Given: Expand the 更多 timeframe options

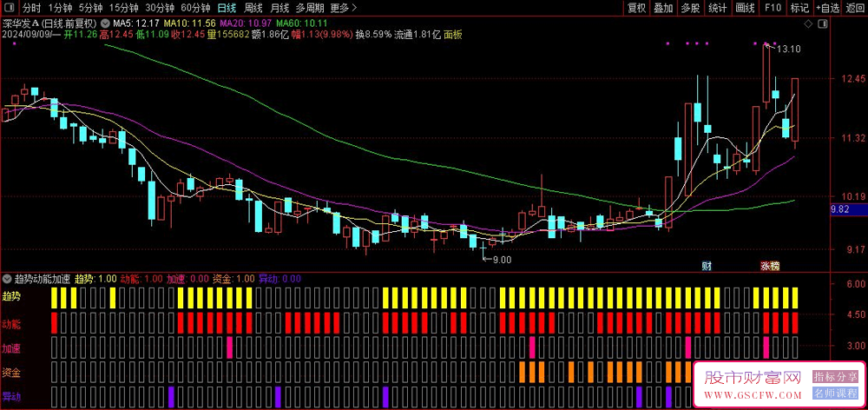Looking at the screenshot, I should (343, 8).
